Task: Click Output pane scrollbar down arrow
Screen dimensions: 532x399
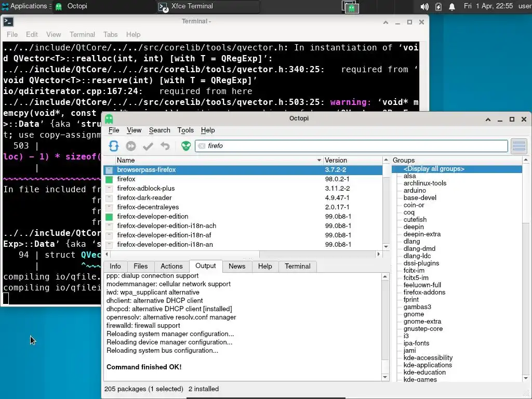Action: point(385,377)
